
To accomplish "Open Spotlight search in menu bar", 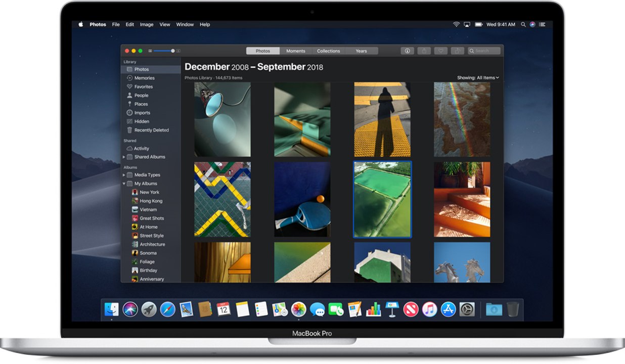I will 523,24.
